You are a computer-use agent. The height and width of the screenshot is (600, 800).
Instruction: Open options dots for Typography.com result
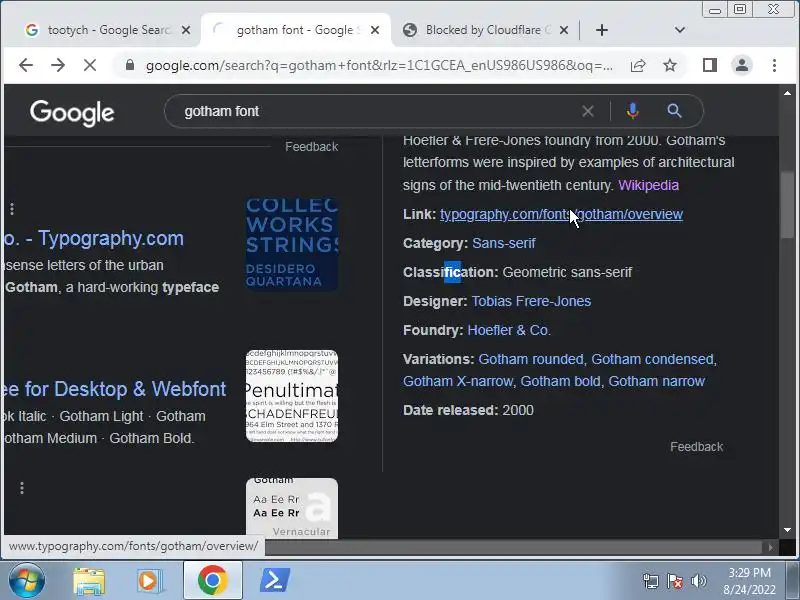(x=12, y=208)
